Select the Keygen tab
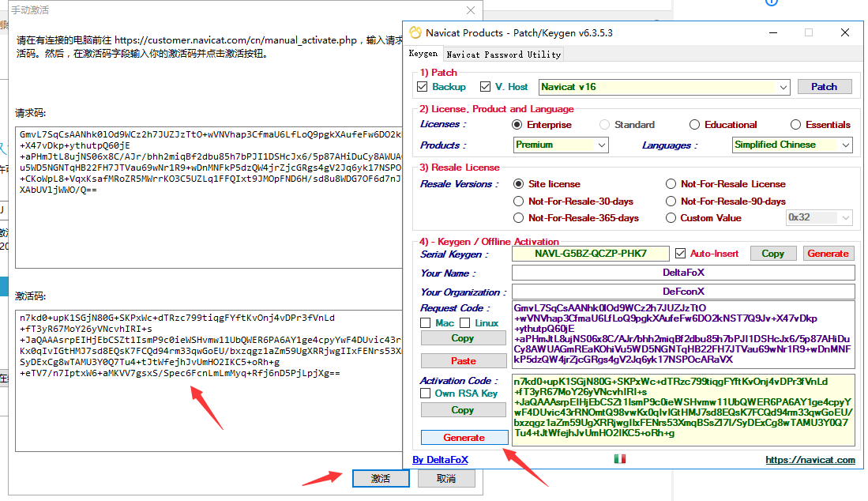This screenshot has width=868, height=501. pos(423,55)
